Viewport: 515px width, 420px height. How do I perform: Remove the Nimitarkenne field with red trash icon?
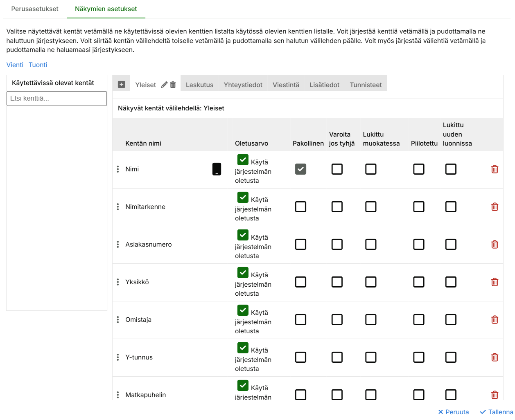495,207
